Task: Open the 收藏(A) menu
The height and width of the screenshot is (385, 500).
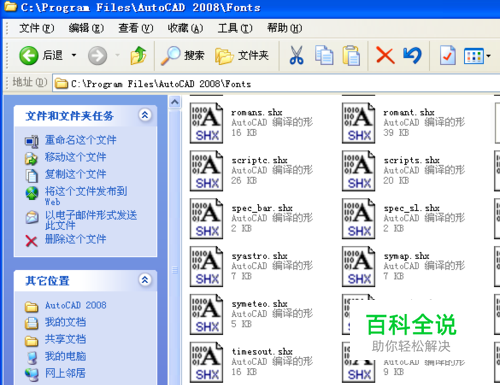Action: pyautogui.click(x=185, y=28)
